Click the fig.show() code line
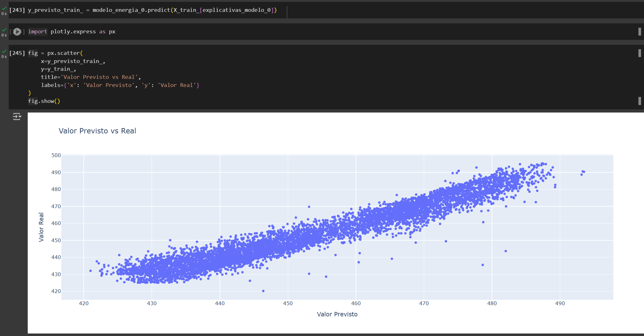644x336 pixels. [44, 101]
